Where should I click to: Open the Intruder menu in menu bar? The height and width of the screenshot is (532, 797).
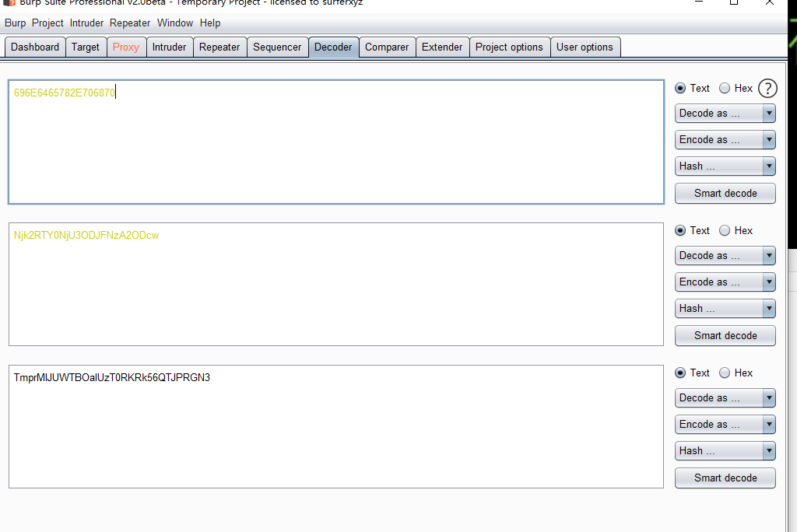86,23
